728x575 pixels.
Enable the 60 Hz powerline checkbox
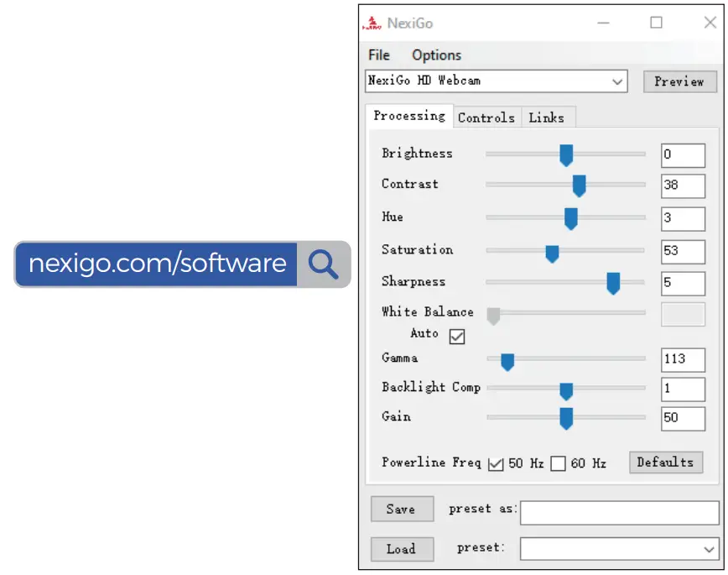[558, 463]
